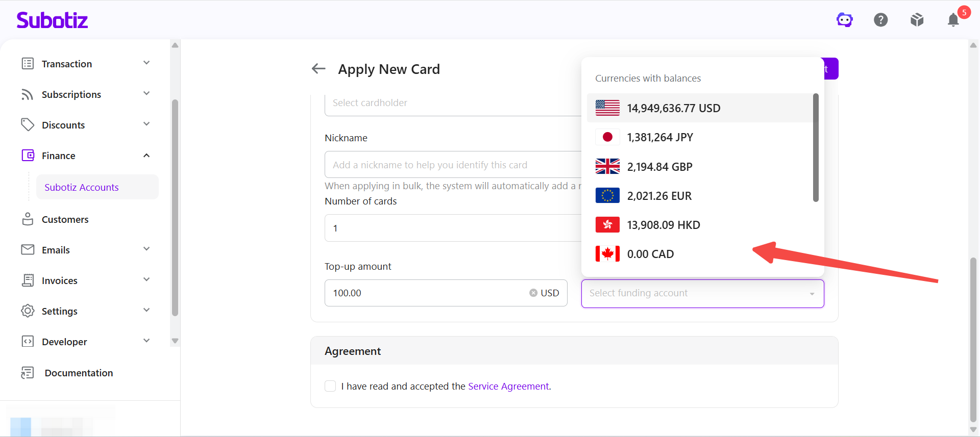The image size is (980, 437).
Task: Expand the Transaction menu chevron
Action: 146,63
